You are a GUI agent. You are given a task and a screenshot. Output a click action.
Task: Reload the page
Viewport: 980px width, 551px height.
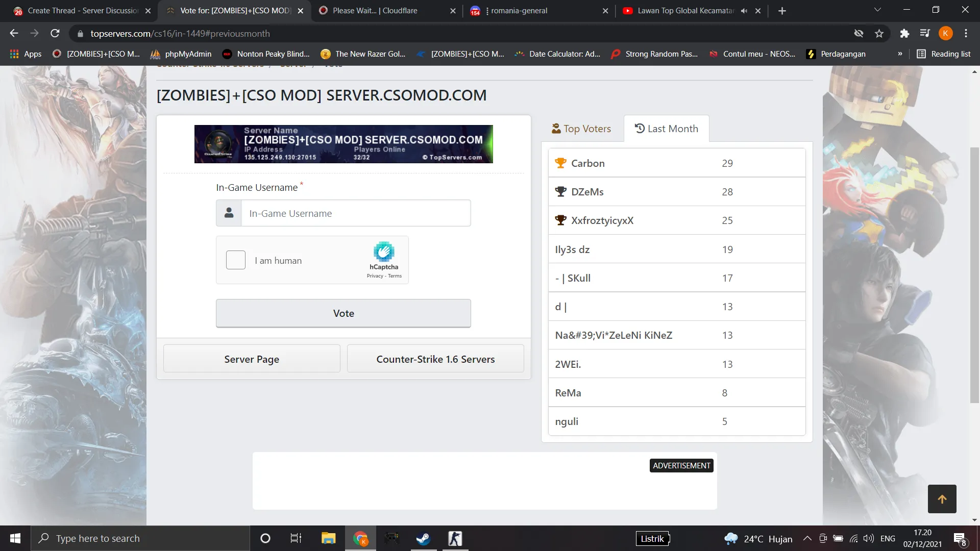coord(55,34)
